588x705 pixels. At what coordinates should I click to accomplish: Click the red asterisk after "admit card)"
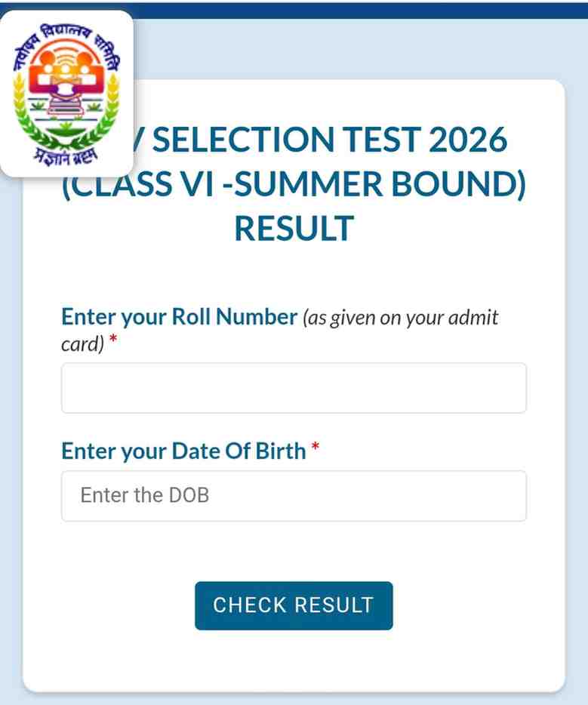click(113, 344)
